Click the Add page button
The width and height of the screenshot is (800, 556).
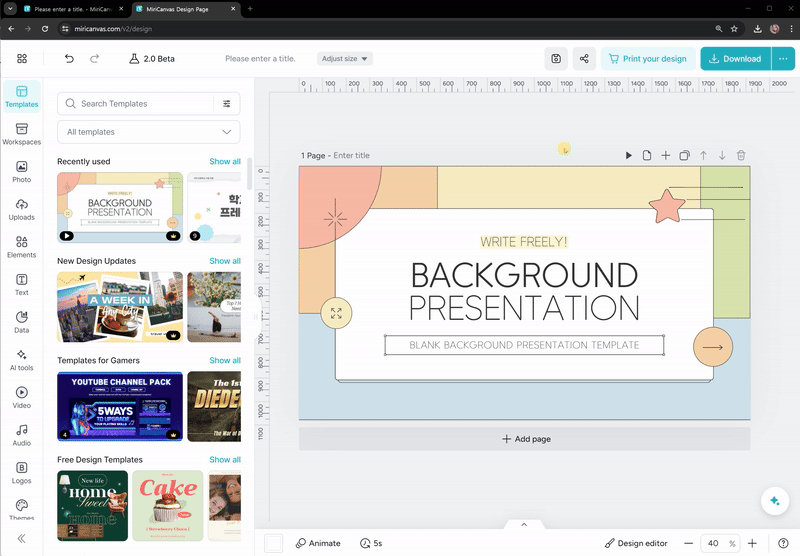tap(524, 439)
